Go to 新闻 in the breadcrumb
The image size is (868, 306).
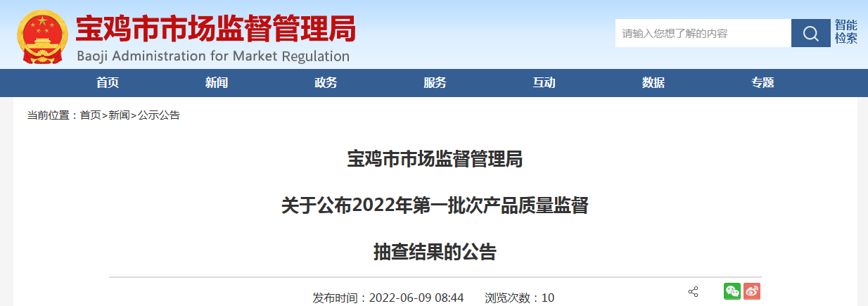(x=120, y=115)
